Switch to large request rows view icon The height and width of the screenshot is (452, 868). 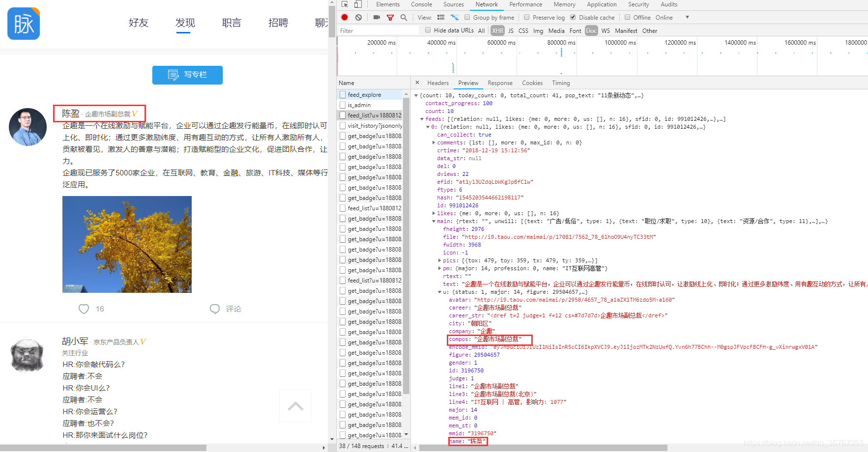[x=441, y=17]
